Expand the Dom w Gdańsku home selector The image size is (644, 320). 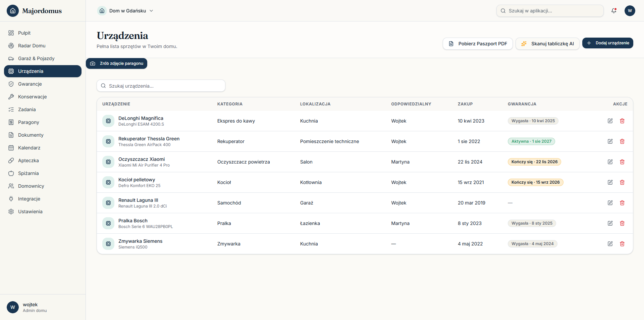point(125,11)
